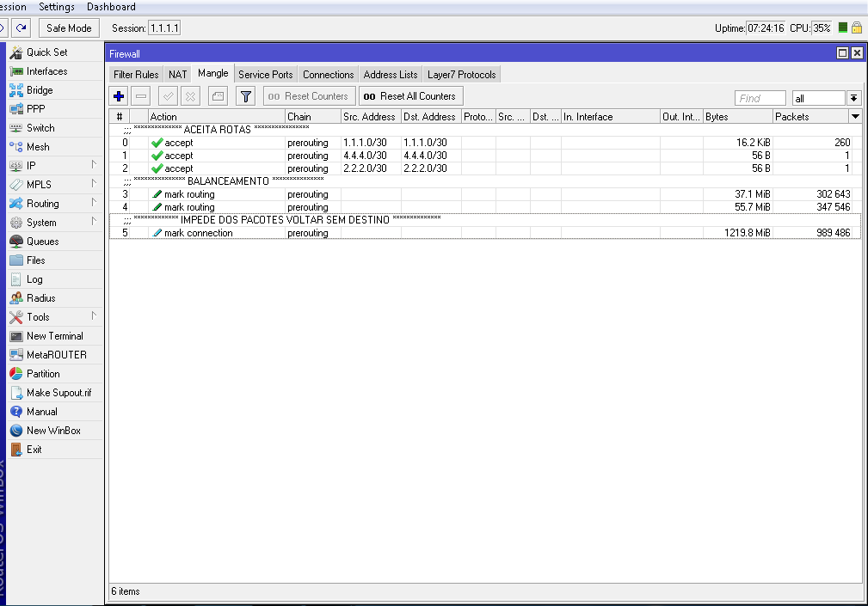Switch to the NAT tab
The width and height of the screenshot is (868, 606).
pyautogui.click(x=178, y=75)
